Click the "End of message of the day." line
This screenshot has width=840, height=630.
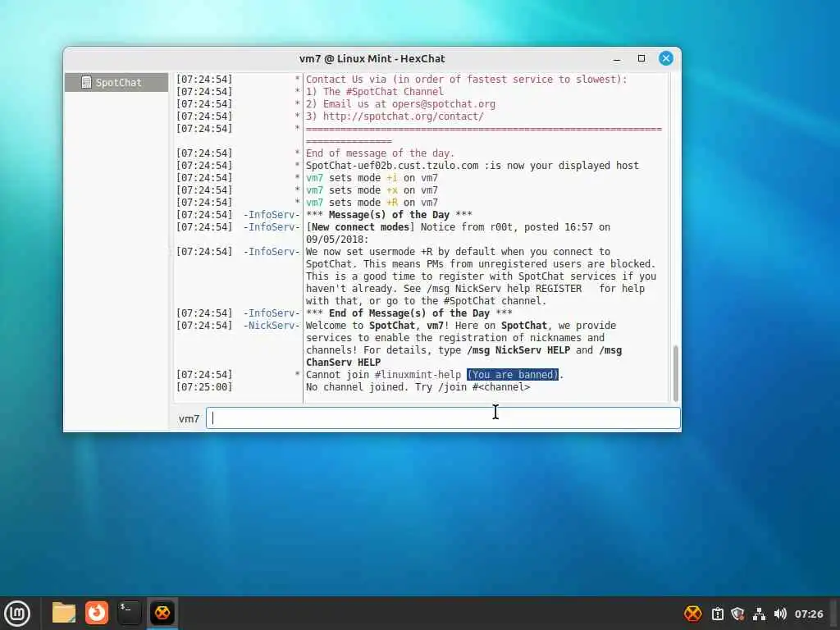click(380, 153)
